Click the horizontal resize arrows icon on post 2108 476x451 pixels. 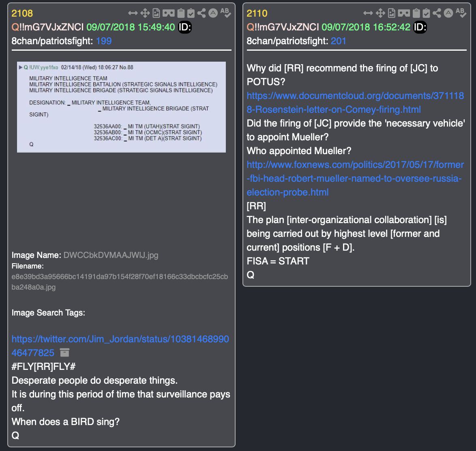[x=133, y=13]
